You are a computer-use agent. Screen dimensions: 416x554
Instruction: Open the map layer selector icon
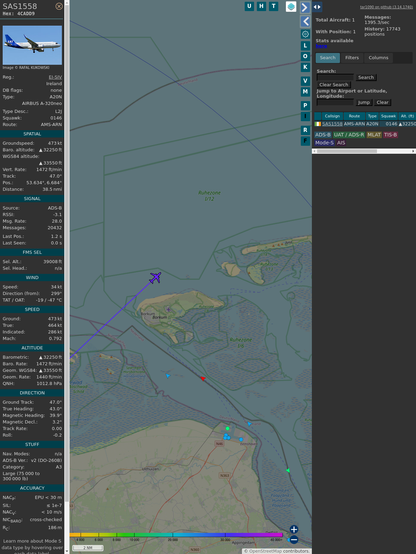pos(291,6)
